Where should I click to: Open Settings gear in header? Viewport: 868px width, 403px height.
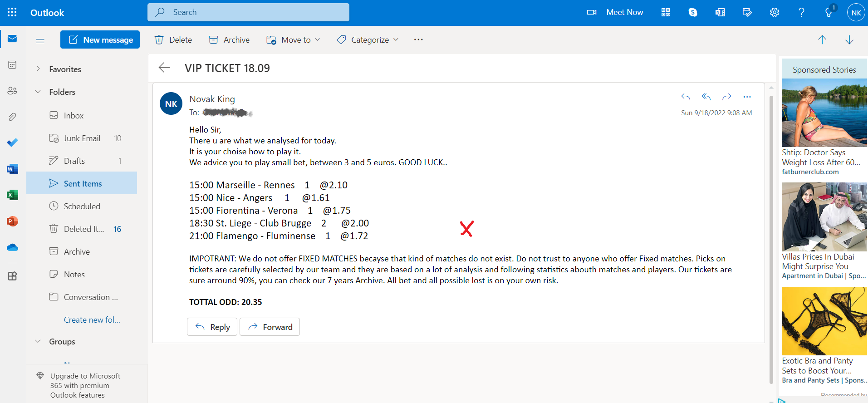click(x=775, y=12)
